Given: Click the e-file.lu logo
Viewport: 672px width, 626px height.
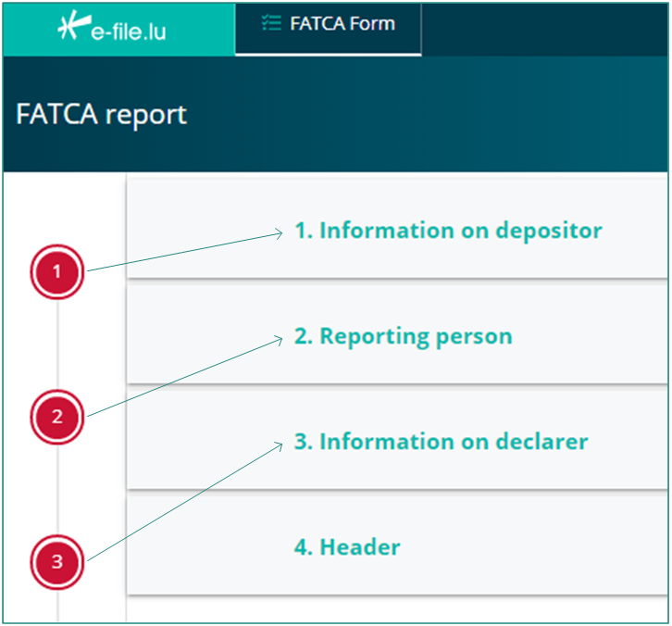Looking at the screenshot, I should [x=112, y=27].
